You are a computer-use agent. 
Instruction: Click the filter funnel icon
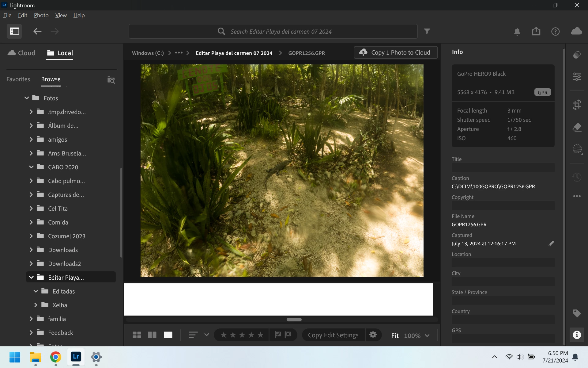pos(427,31)
